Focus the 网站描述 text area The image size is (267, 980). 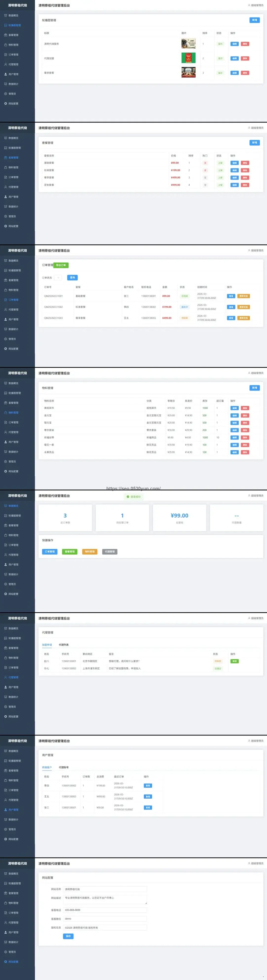[x=105, y=900]
